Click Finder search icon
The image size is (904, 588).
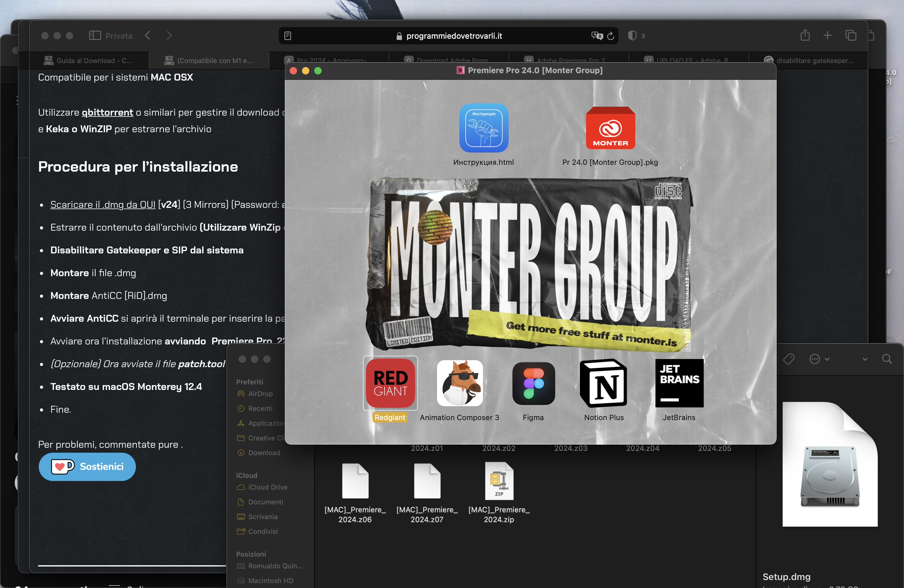886,359
